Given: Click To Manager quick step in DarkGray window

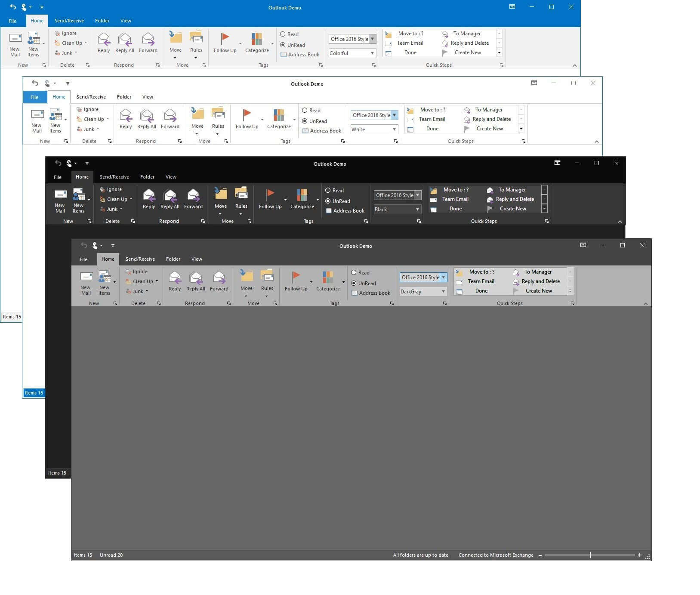Looking at the screenshot, I should (x=532, y=272).
